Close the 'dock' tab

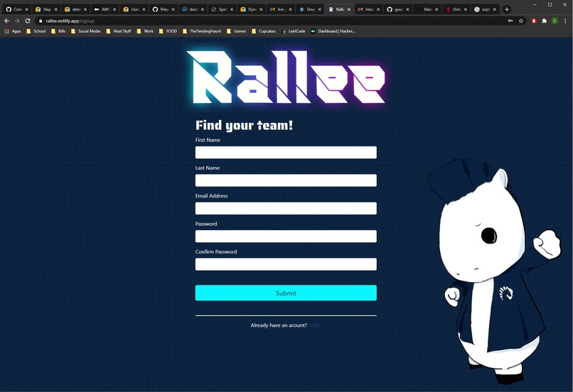[x=203, y=9]
